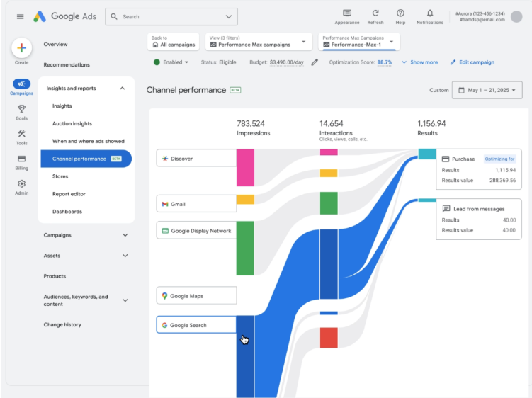The image size is (532, 398).
Task: Open Overview in side menu
Action: pyautogui.click(x=56, y=44)
